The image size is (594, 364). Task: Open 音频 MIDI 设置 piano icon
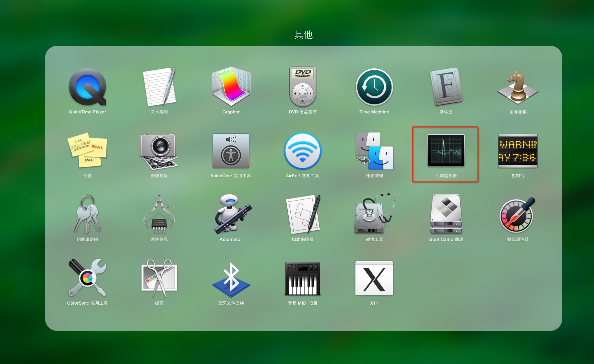pos(303,279)
